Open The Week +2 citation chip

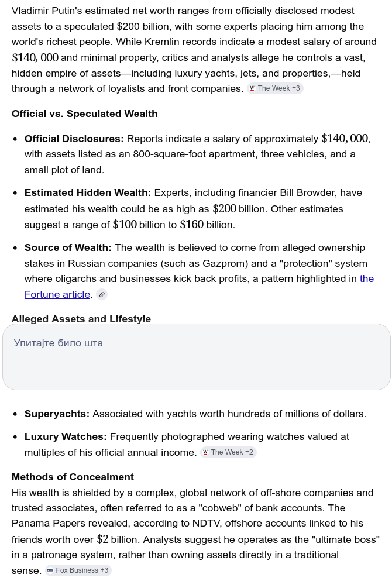click(x=228, y=452)
